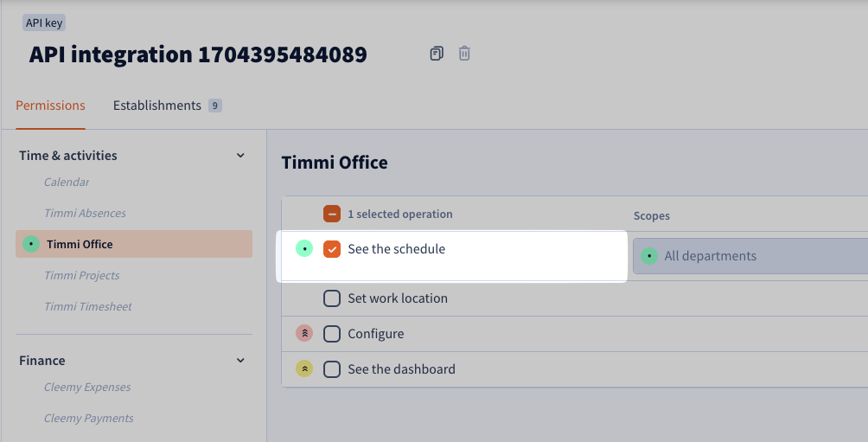Click the See the schedule label
Screen dimensions: 868x442
coord(396,249)
